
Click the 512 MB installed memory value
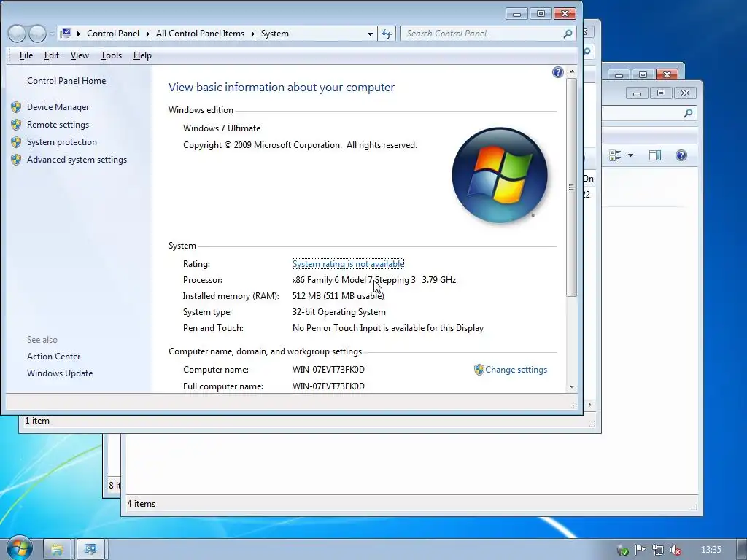[x=338, y=296]
